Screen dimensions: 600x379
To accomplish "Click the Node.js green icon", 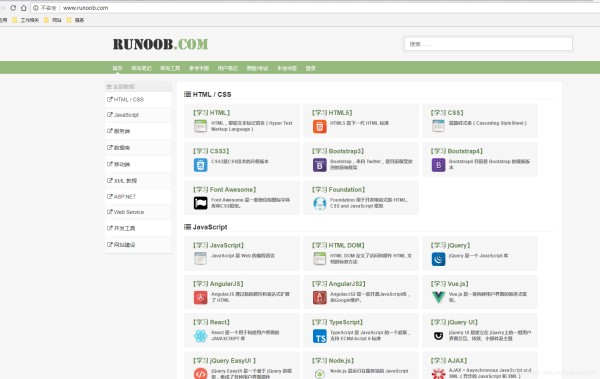I will tap(320, 373).
